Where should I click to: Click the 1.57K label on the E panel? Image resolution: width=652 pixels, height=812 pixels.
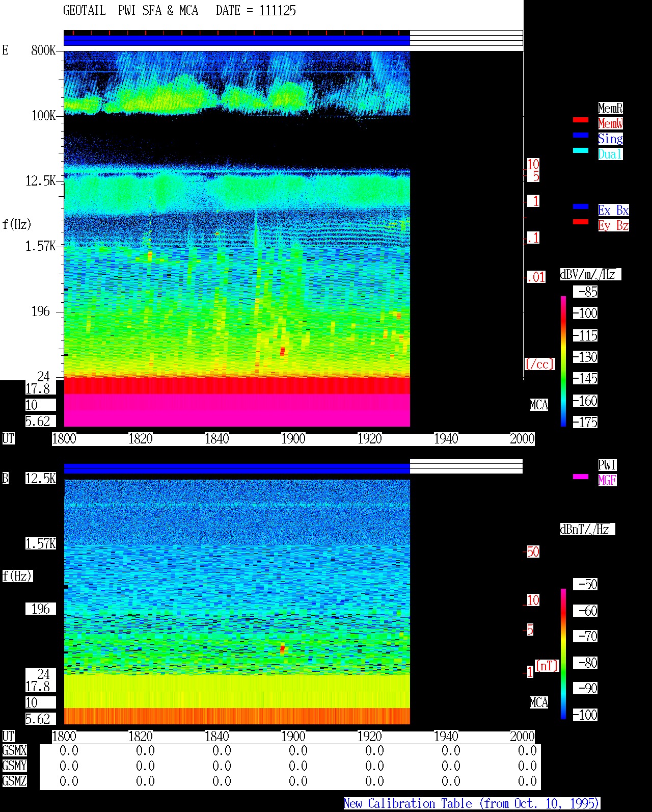click(x=41, y=246)
